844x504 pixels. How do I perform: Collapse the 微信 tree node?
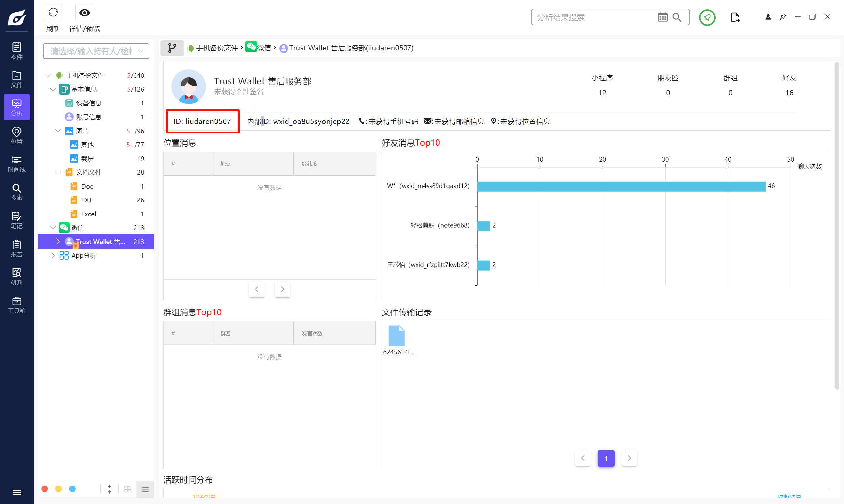click(53, 227)
